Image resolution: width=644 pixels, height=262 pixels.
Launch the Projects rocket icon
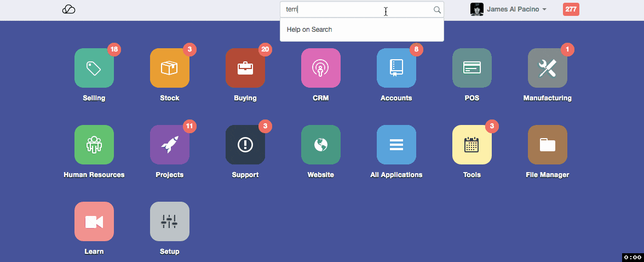(x=170, y=145)
